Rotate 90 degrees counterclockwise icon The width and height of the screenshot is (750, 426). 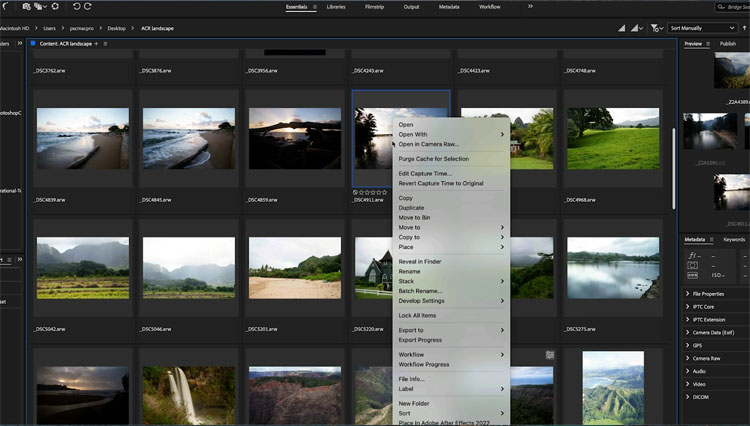pos(77,6)
